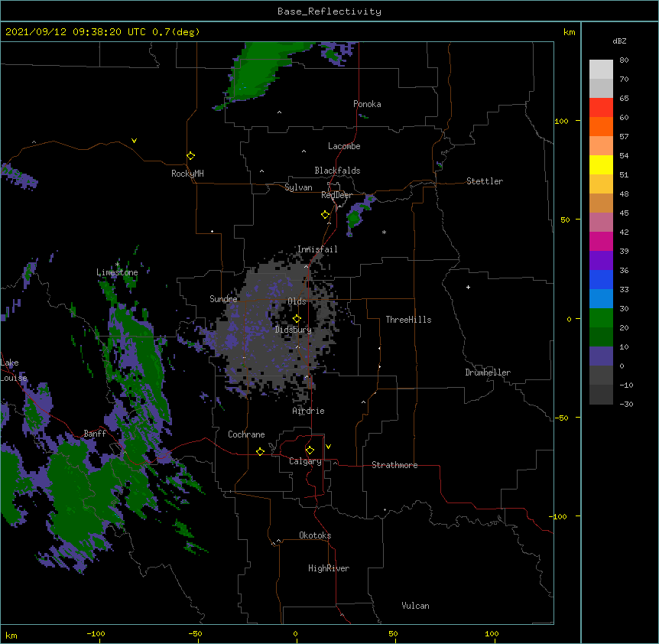Click the yellow V marker east of Calgary
659x644 pixels.
328,447
